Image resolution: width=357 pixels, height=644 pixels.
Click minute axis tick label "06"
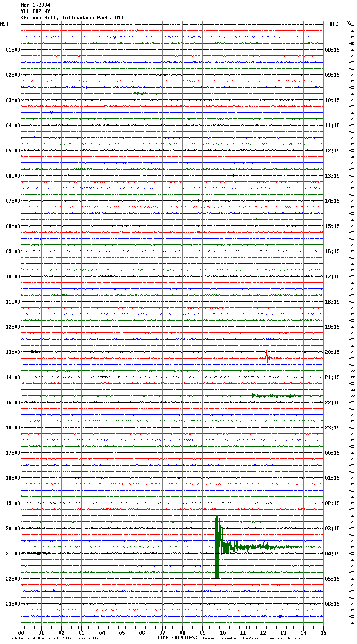click(x=142, y=633)
